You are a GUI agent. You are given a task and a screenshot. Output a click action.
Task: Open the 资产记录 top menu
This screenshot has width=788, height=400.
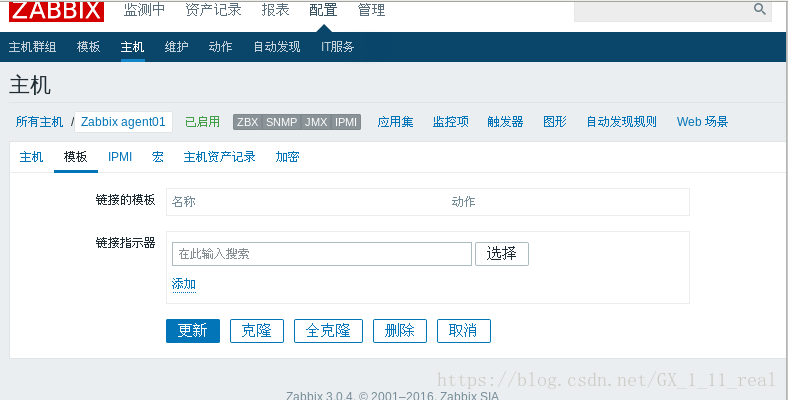pyautogui.click(x=213, y=10)
